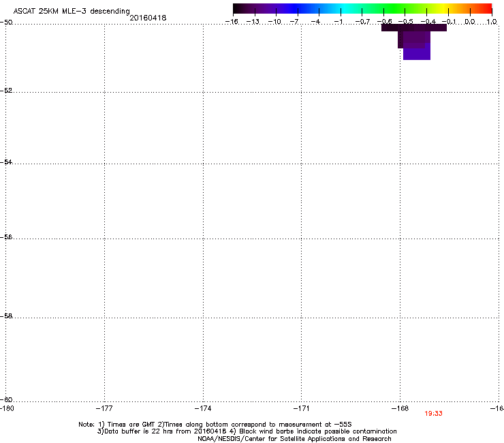The height and width of the screenshot is (443, 504).
Task: Click the -7 colorbar label
Action: [x=294, y=22]
